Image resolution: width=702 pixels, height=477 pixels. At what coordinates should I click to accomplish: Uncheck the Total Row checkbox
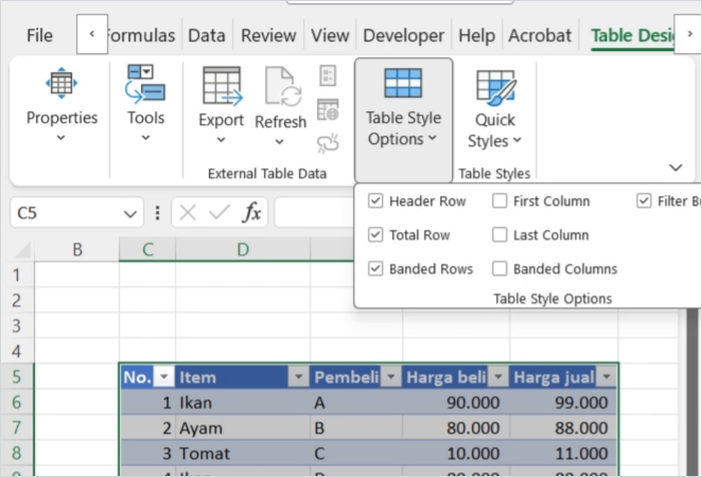375,235
